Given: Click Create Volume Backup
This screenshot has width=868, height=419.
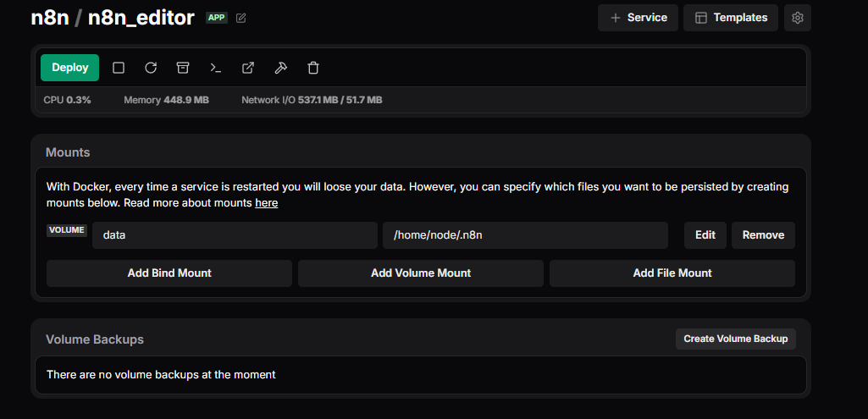Looking at the screenshot, I should 736,339.
